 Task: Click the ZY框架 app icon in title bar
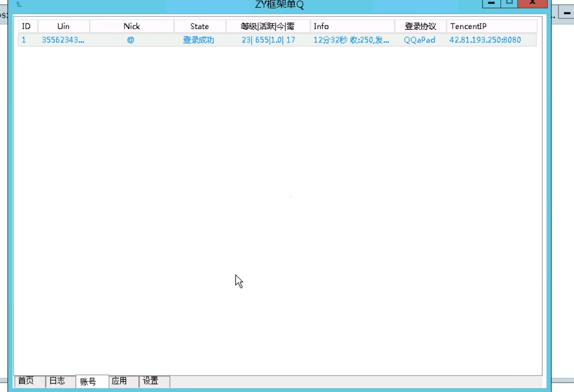(19, 4)
